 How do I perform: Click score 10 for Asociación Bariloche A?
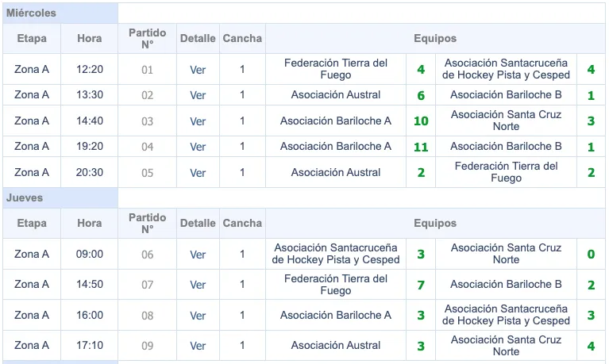pos(421,121)
